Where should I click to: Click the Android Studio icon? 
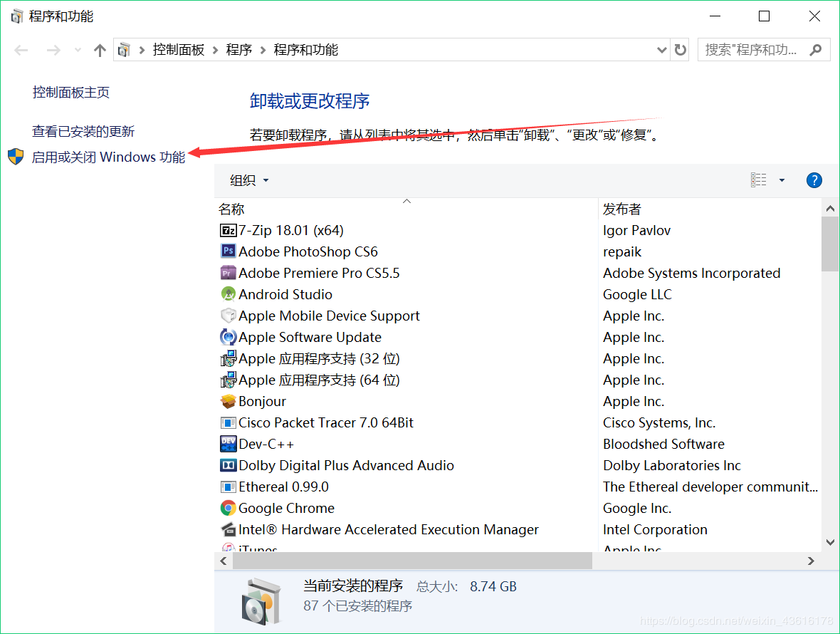coord(229,293)
